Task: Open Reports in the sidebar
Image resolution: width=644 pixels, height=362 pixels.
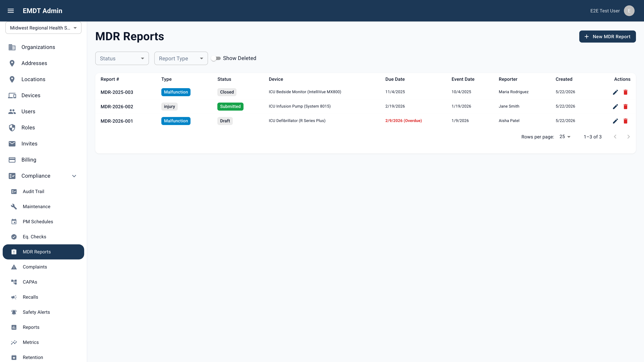Action: [x=43, y=327]
